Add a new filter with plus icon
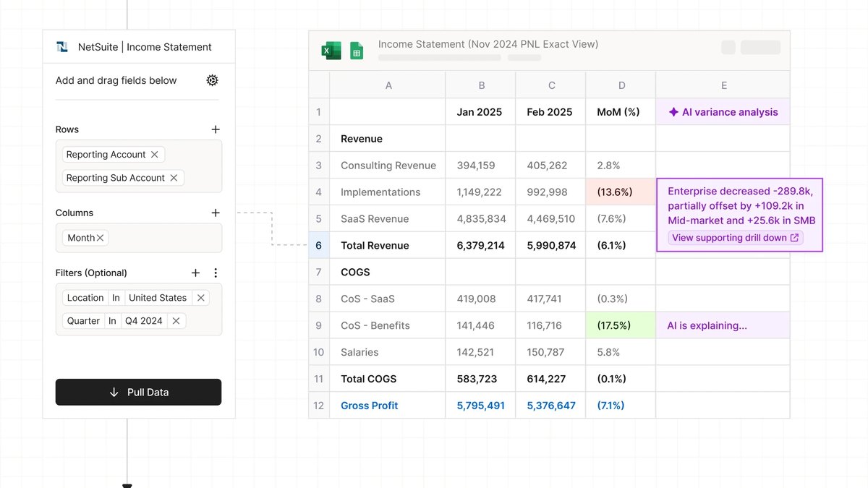The height and width of the screenshot is (488, 868). point(195,273)
